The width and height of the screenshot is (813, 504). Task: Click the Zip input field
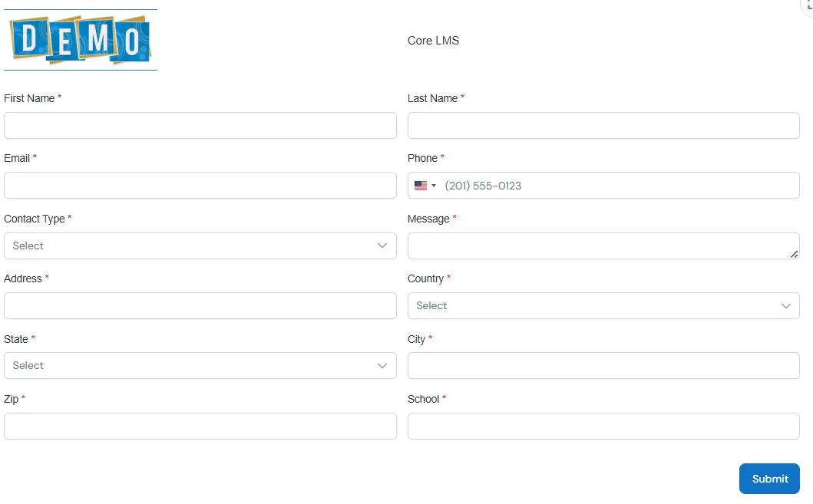click(x=200, y=426)
